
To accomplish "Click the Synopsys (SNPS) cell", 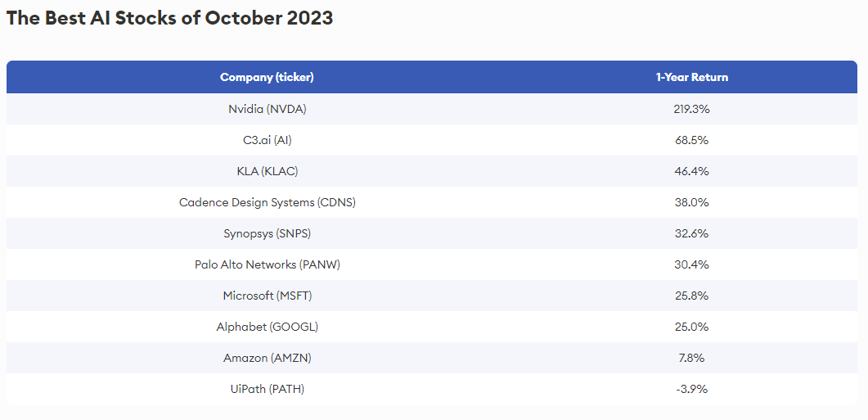I will (268, 233).
